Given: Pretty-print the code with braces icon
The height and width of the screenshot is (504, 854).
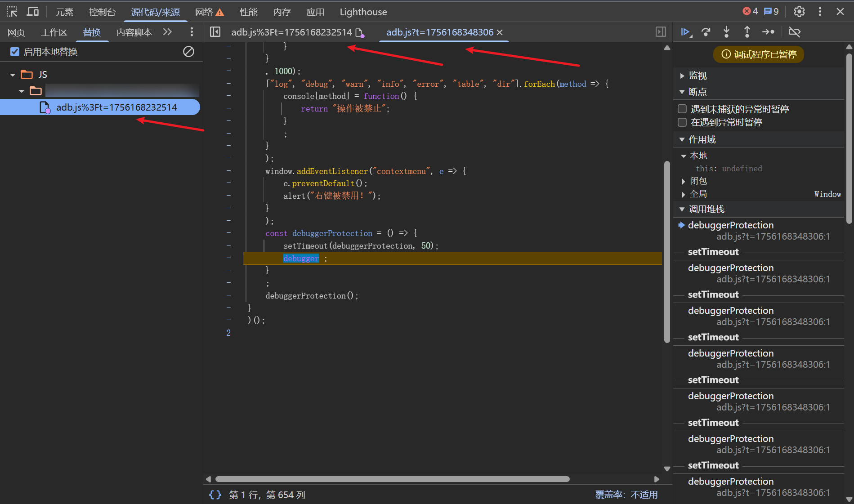Looking at the screenshot, I should tap(215, 495).
